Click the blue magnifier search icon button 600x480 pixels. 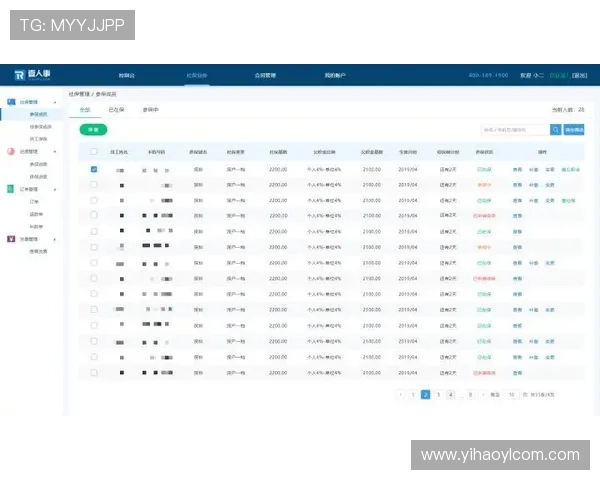coord(556,130)
